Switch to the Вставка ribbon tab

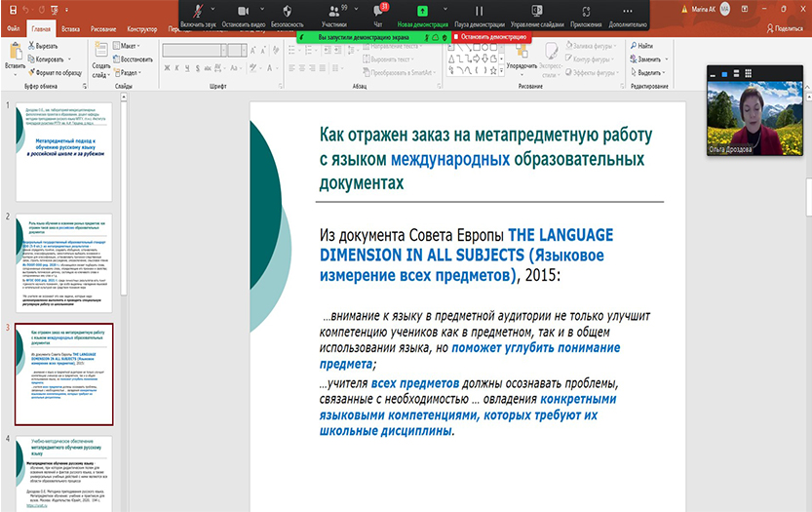coord(70,29)
